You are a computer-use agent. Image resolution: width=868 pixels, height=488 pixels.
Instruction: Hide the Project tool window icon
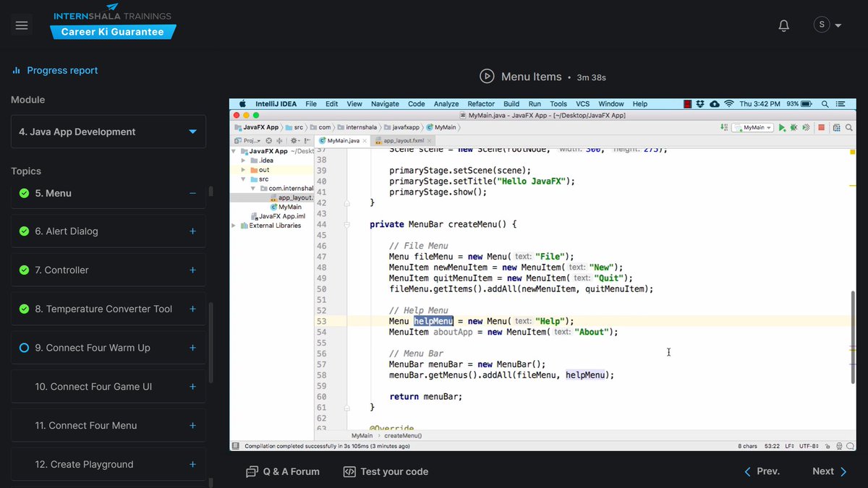(307, 141)
